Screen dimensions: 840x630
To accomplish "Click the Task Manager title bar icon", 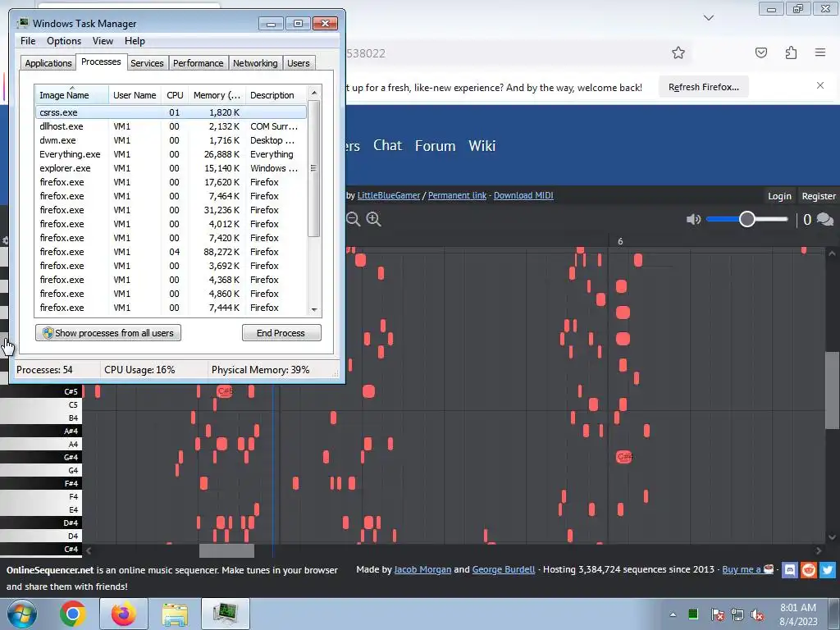I will (22, 23).
